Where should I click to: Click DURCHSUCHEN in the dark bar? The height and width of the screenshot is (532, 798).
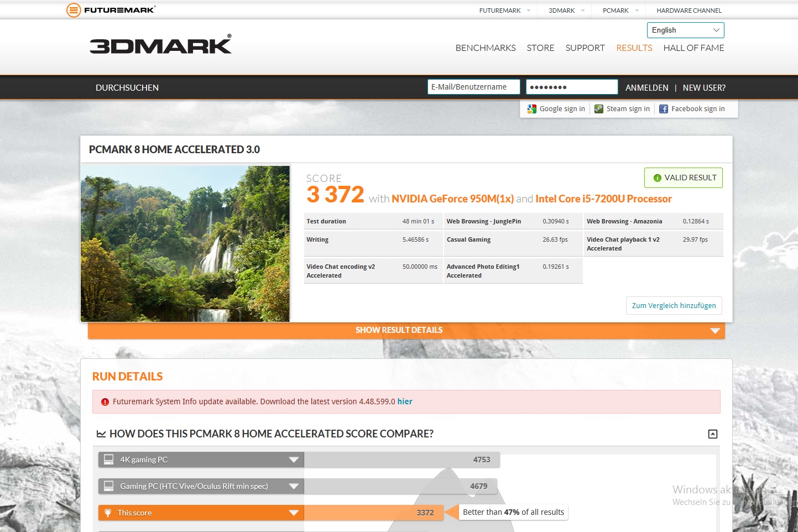127,87
